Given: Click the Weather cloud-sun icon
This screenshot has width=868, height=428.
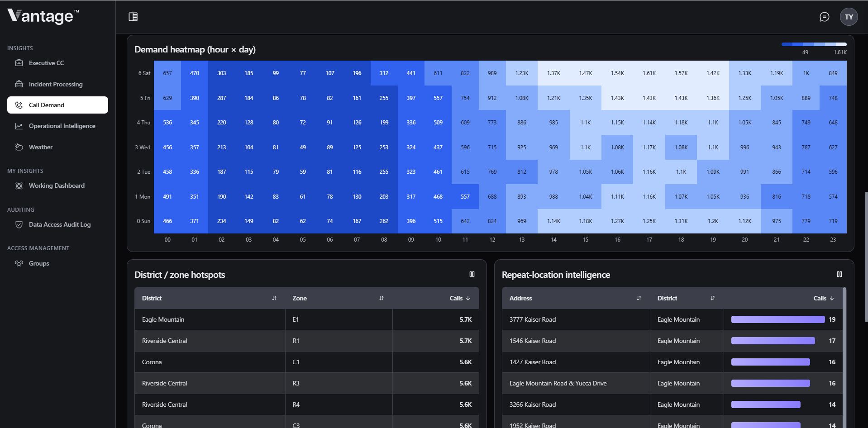Looking at the screenshot, I should click(x=19, y=147).
